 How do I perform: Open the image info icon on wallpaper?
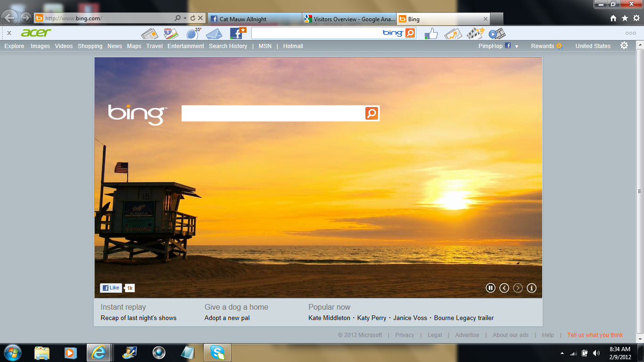pos(531,288)
